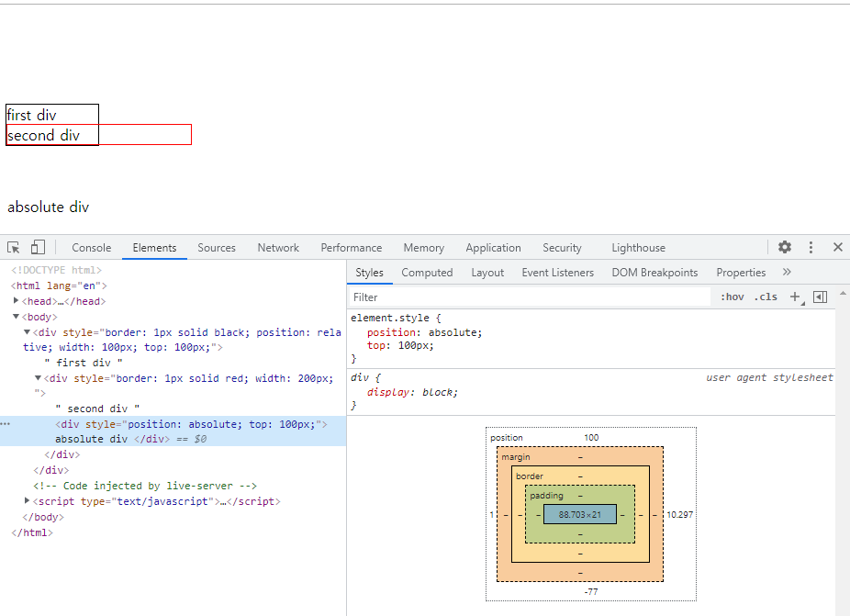Select the Elements tab

tap(154, 248)
